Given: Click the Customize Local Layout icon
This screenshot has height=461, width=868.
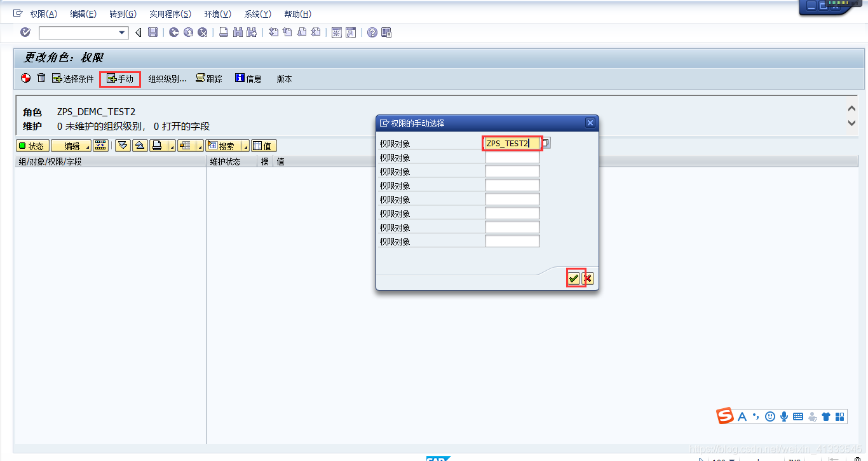Looking at the screenshot, I should point(386,32).
